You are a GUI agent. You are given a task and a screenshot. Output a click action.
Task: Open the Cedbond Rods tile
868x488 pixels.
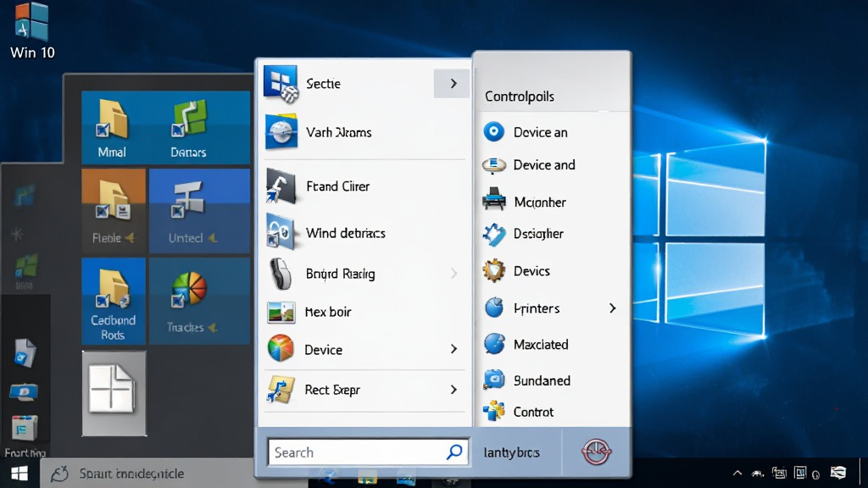click(114, 302)
